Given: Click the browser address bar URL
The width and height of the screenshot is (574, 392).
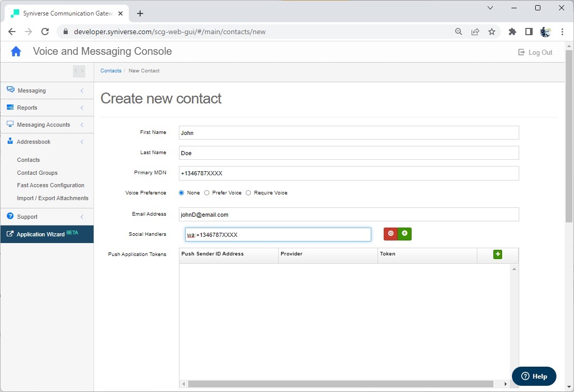Looking at the screenshot, I should [x=170, y=32].
